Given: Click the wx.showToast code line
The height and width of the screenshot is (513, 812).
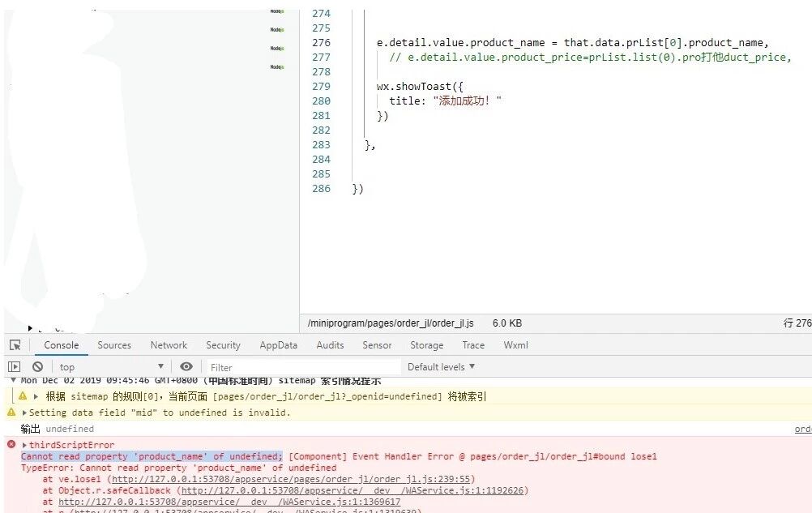Looking at the screenshot, I should 420,87.
